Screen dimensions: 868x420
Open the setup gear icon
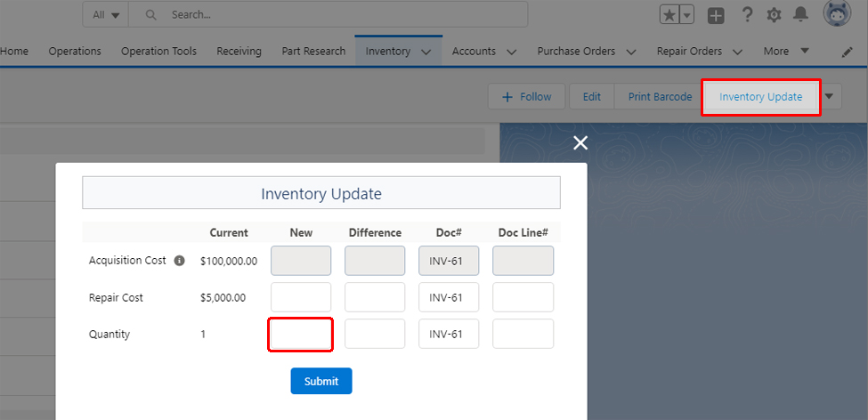[774, 15]
